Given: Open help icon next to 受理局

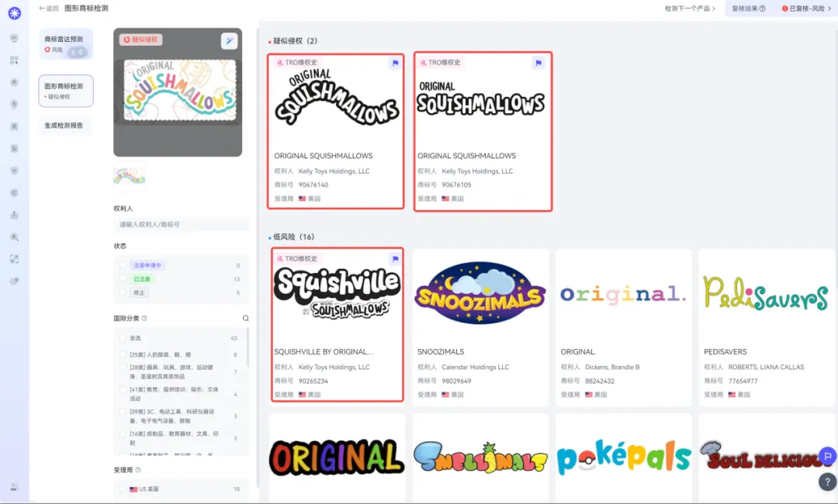Looking at the screenshot, I should pyautogui.click(x=138, y=470).
